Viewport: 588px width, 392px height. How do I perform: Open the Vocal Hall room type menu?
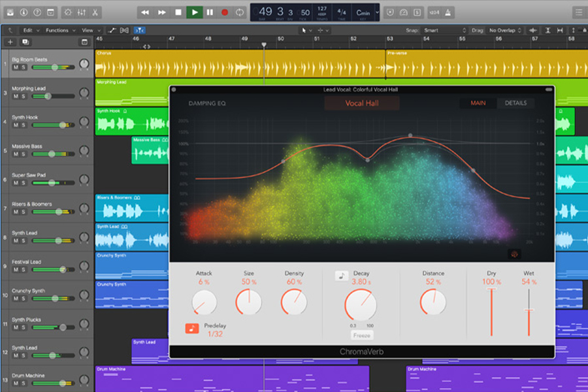(362, 103)
